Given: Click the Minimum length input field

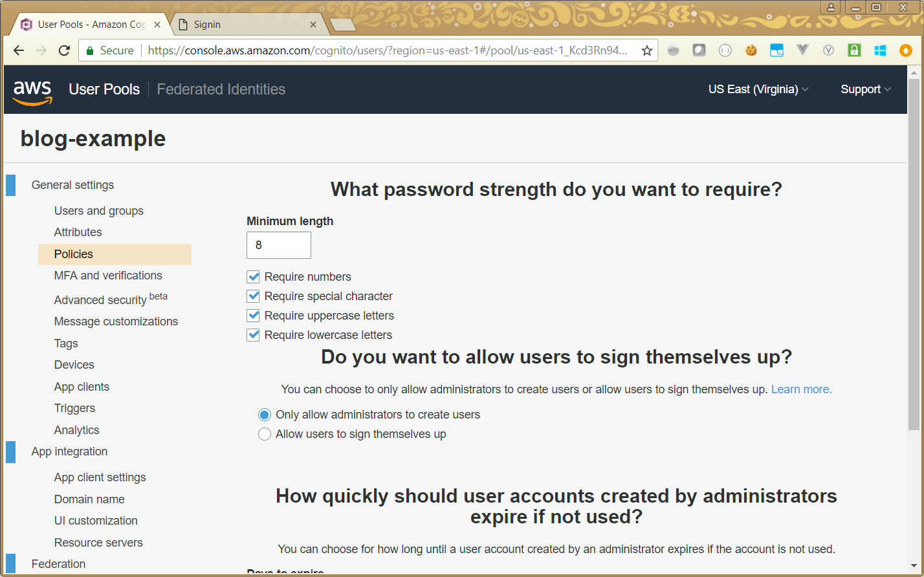Looking at the screenshot, I should (x=278, y=245).
